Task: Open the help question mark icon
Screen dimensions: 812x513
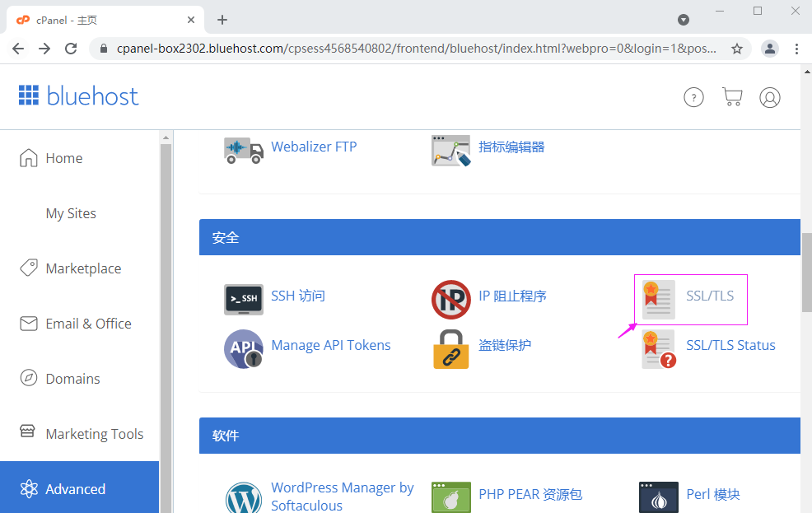Action: tap(693, 97)
